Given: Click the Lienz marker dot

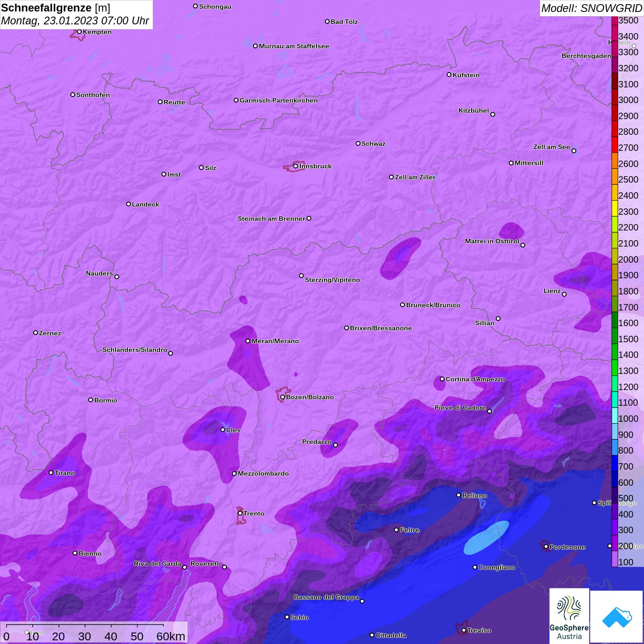Looking at the screenshot, I should [x=564, y=294].
